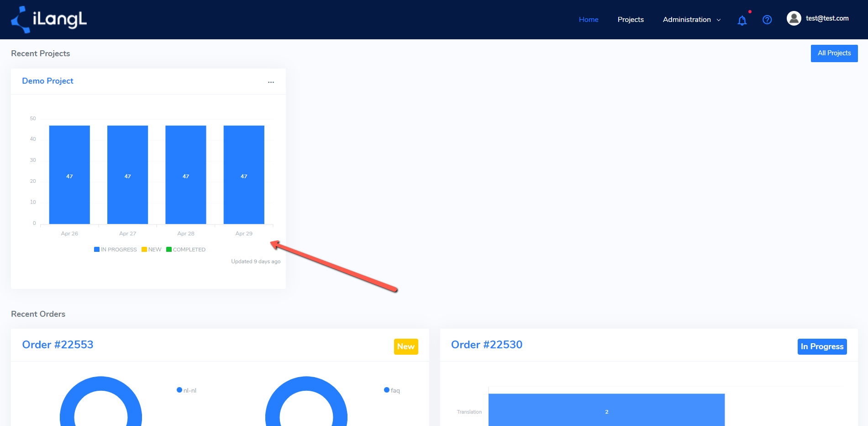Click the Apr 26 chart bar
Viewport: 868px width, 426px height.
(69, 175)
